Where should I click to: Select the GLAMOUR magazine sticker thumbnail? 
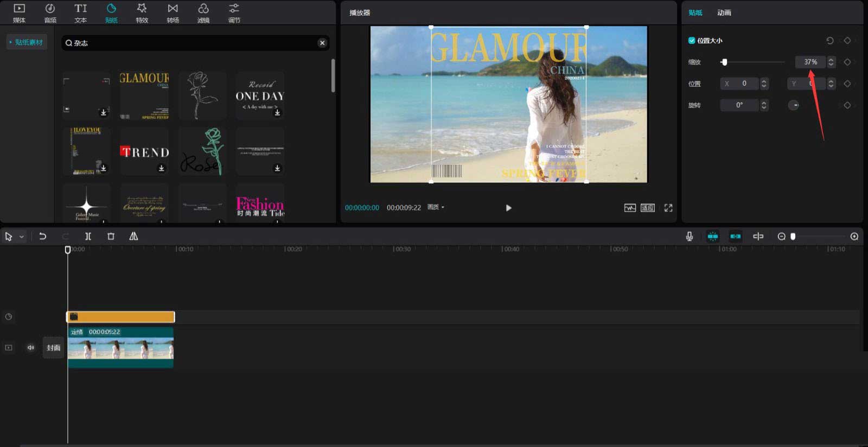tap(144, 95)
